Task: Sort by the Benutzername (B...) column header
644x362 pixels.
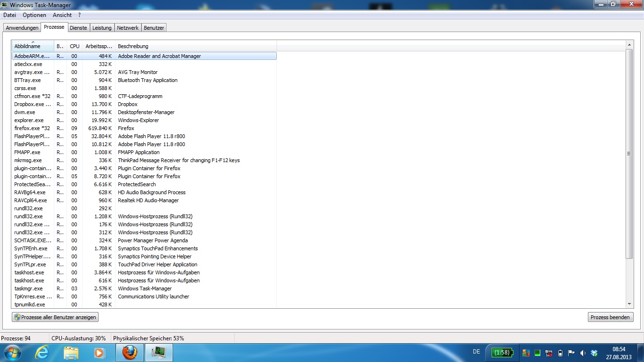Action: pos(60,46)
